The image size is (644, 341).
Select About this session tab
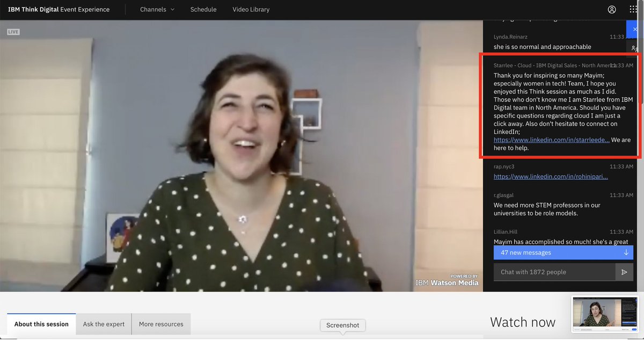click(x=41, y=324)
